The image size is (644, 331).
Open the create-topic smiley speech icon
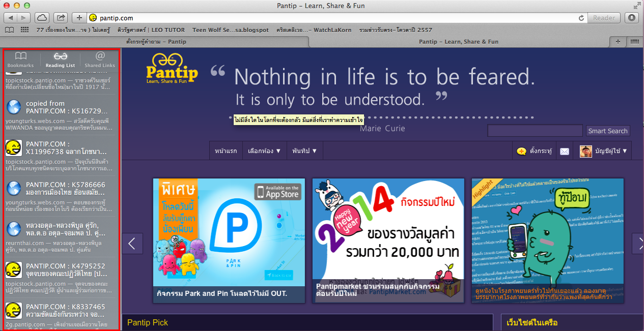521,151
